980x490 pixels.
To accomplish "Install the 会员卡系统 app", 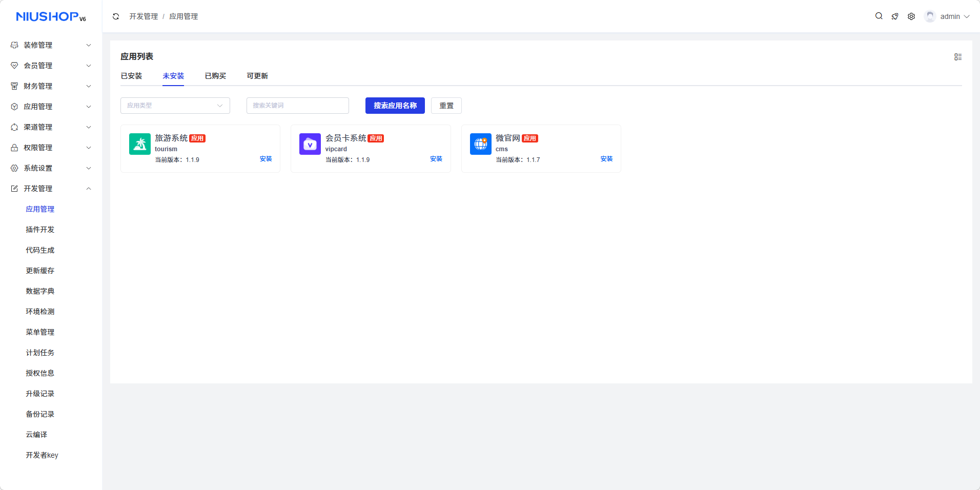I will [x=436, y=159].
